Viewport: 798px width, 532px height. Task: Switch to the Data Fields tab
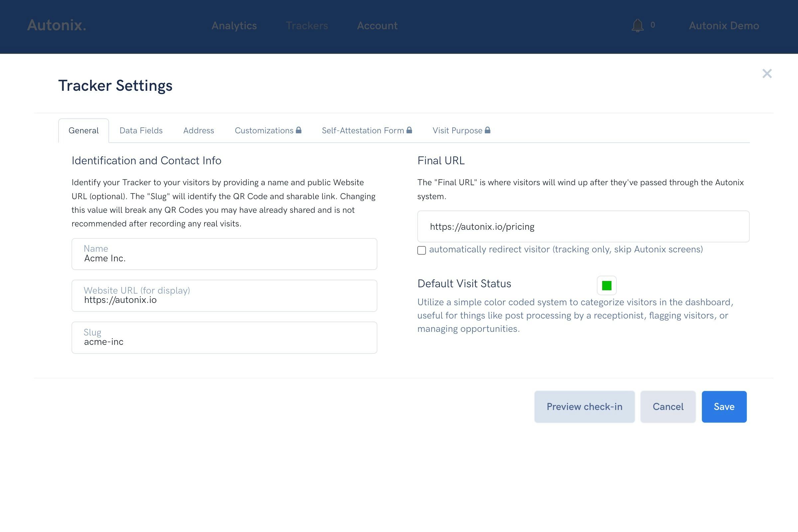click(141, 130)
